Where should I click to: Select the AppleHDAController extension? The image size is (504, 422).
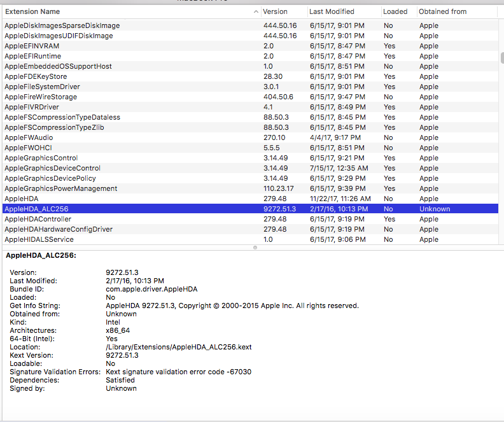tap(38, 219)
